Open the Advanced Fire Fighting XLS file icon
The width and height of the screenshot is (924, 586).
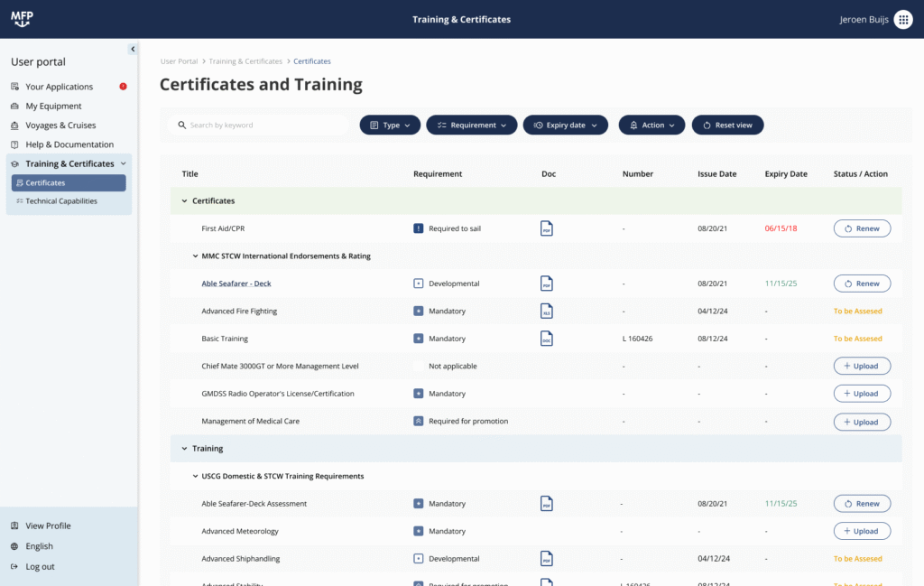pos(547,311)
